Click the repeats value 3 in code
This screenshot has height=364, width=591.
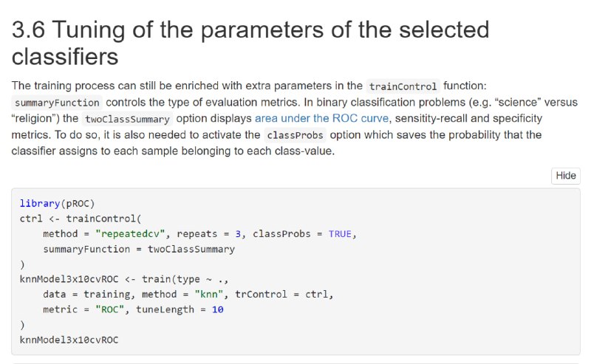238,234
